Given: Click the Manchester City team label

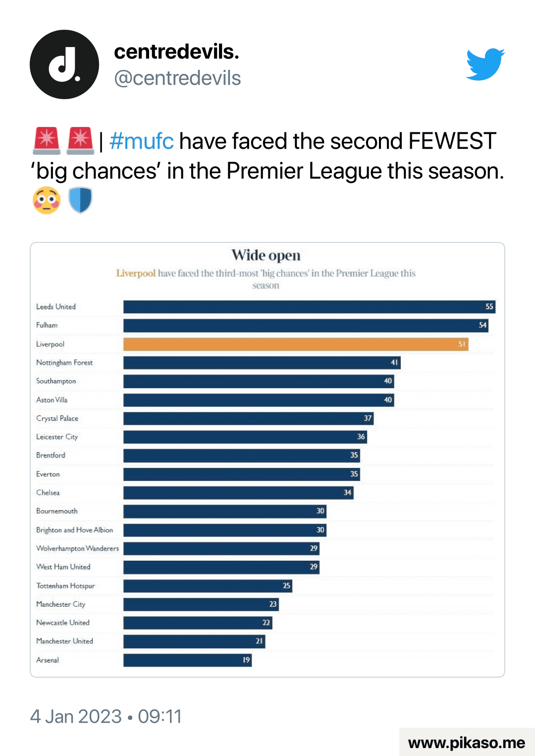Looking at the screenshot, I should coord(60,604).
